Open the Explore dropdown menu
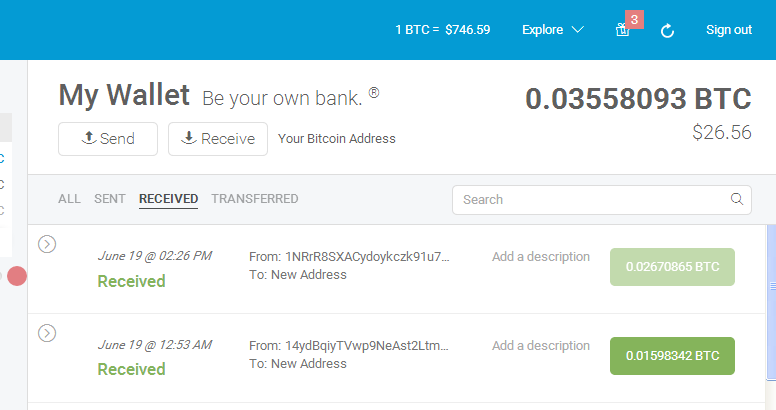 pyautogui.click(x=553, y=30)
